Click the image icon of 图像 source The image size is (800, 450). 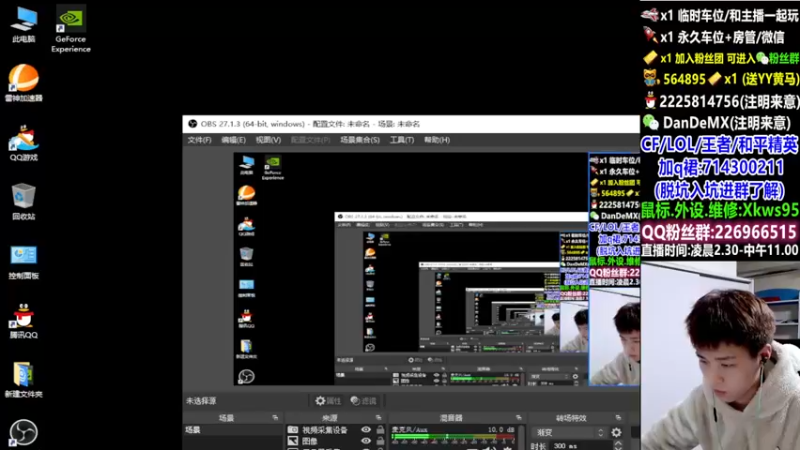tap(293, 441)
